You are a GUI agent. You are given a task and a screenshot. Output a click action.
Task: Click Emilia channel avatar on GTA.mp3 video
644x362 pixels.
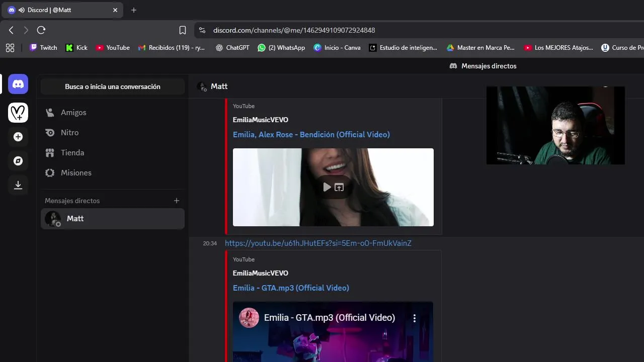249,318
